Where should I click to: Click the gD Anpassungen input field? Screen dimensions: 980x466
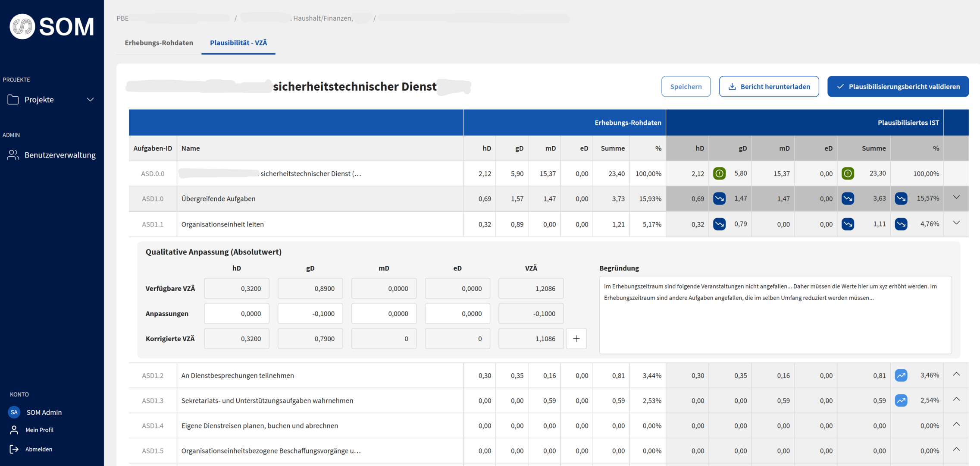coord(310,314)
